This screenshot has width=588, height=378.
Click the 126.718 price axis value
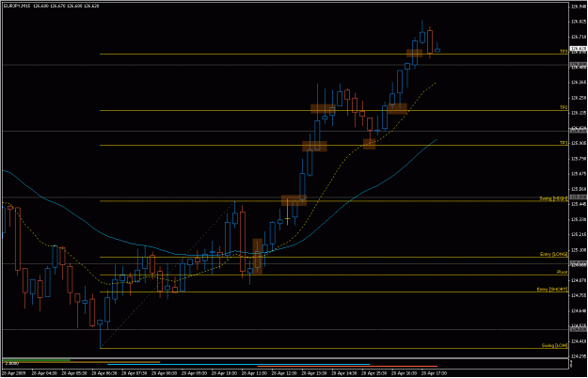click(579, 37)
